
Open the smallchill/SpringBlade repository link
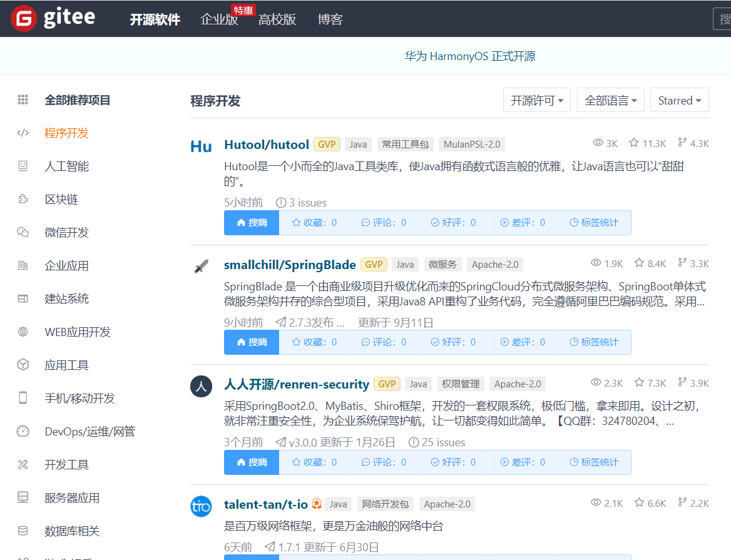290,265
